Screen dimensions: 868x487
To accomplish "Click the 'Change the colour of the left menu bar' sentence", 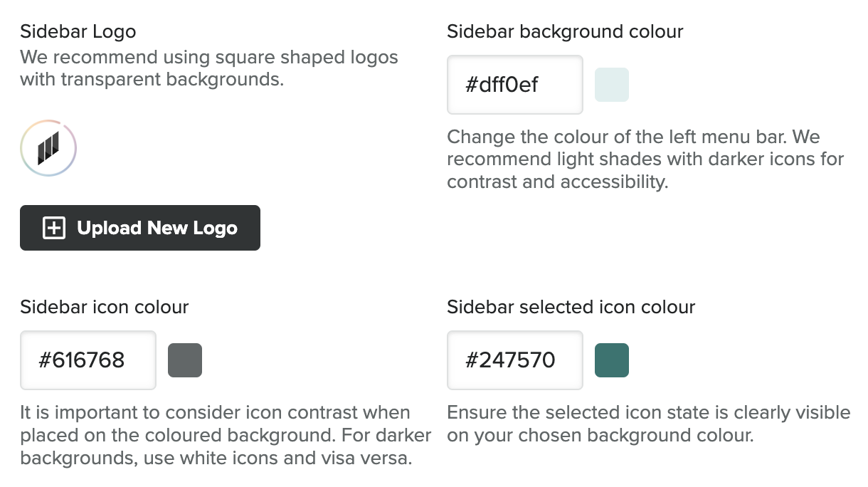I will click(633, 136).
